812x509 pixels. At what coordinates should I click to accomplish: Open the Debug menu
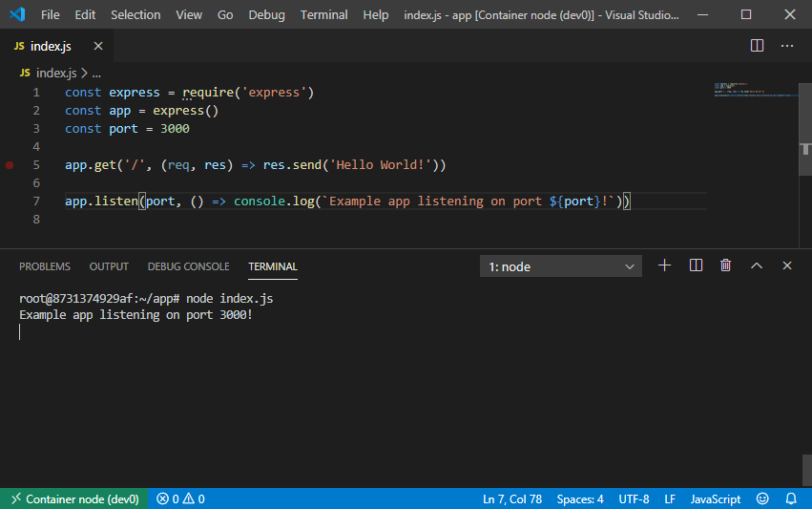point(266,15)
